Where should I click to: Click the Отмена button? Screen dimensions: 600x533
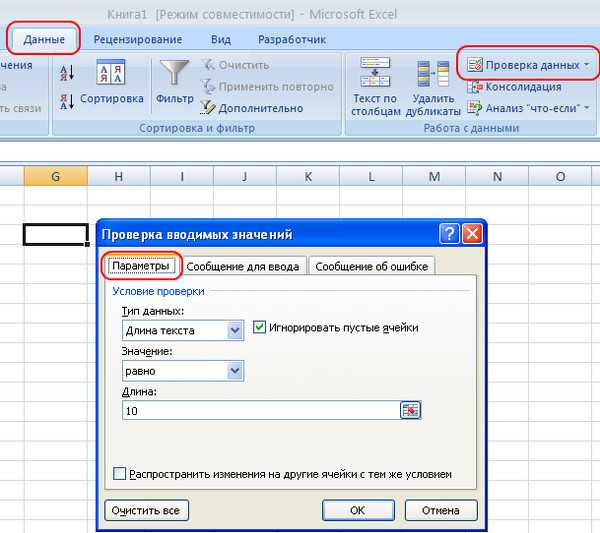tap(441, 510)
